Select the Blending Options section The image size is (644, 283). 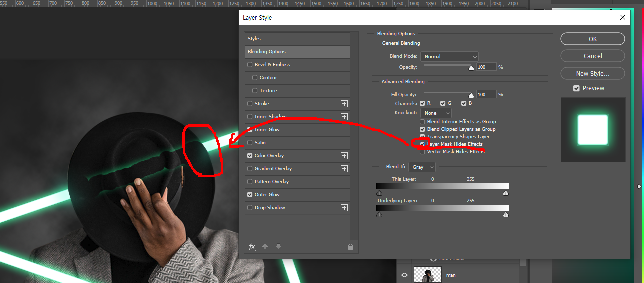coord(297,52)
